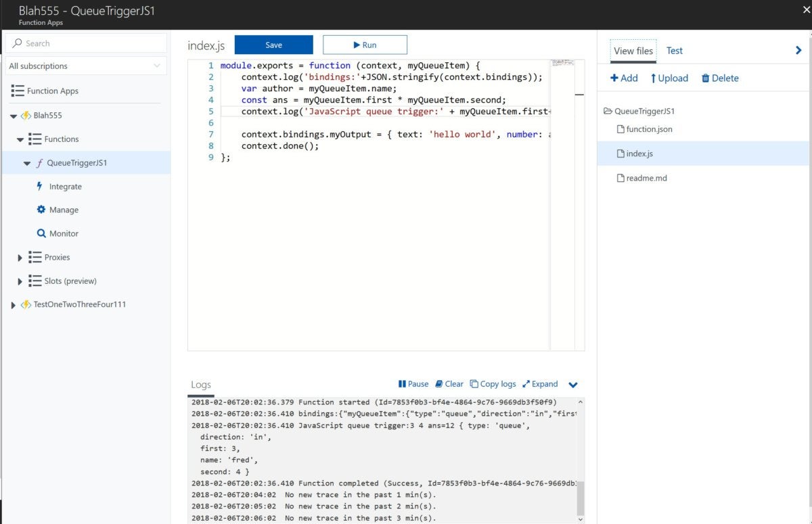Click the Run button
Image resolution: width=812 pixels, height=524 pixels.
coord(365,45)
